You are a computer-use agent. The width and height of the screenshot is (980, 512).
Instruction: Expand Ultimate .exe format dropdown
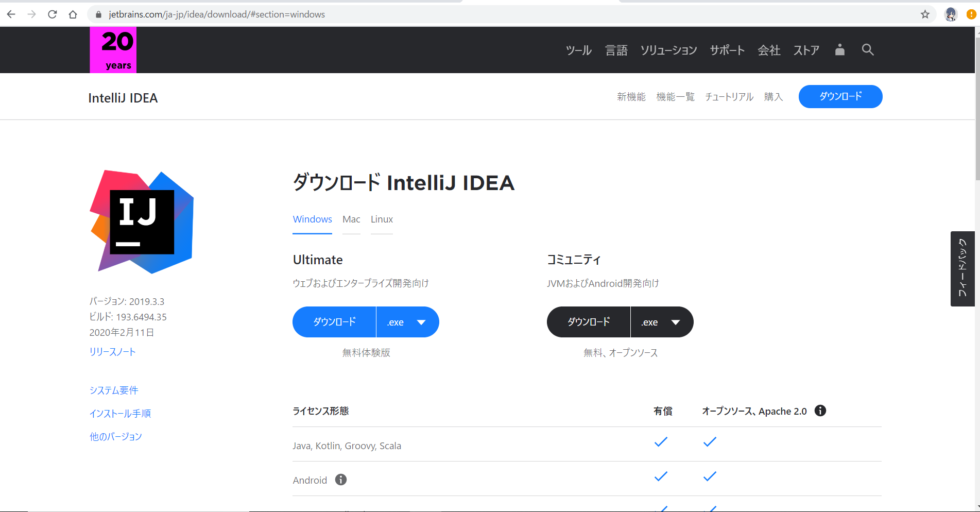pos(408,322)
